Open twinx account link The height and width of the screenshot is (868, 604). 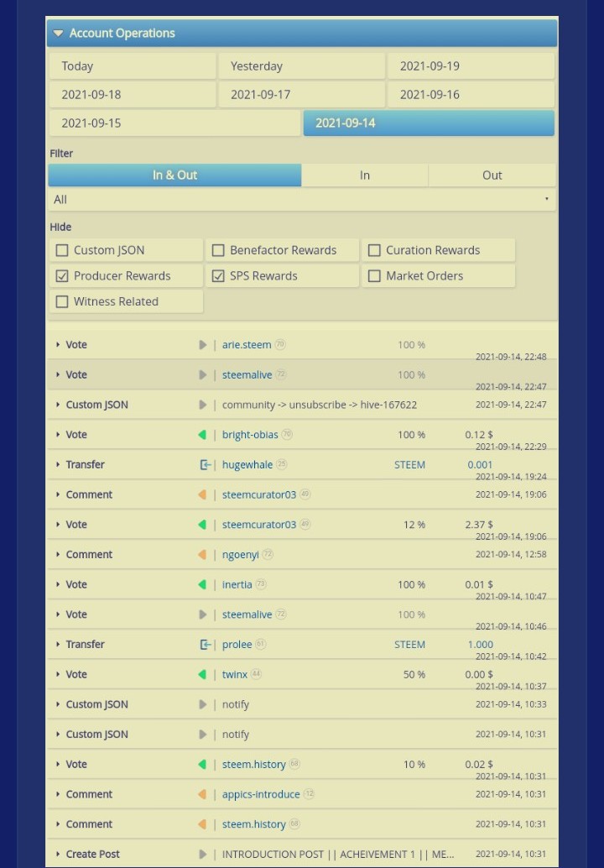pyautogui.click(x=235, y=674)
